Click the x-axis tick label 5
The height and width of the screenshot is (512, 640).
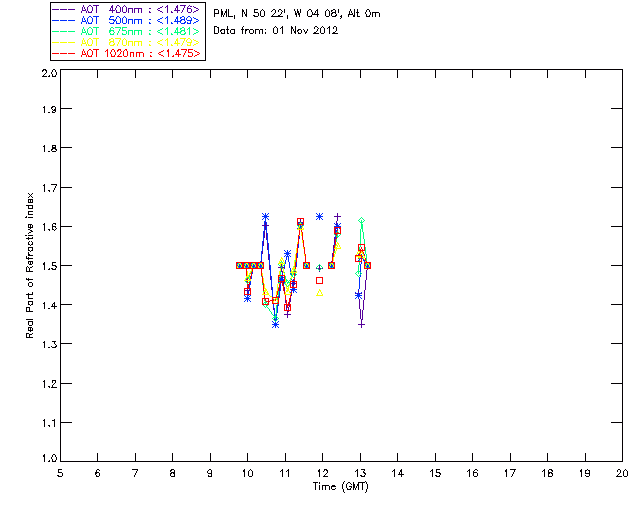pos(60,473)
